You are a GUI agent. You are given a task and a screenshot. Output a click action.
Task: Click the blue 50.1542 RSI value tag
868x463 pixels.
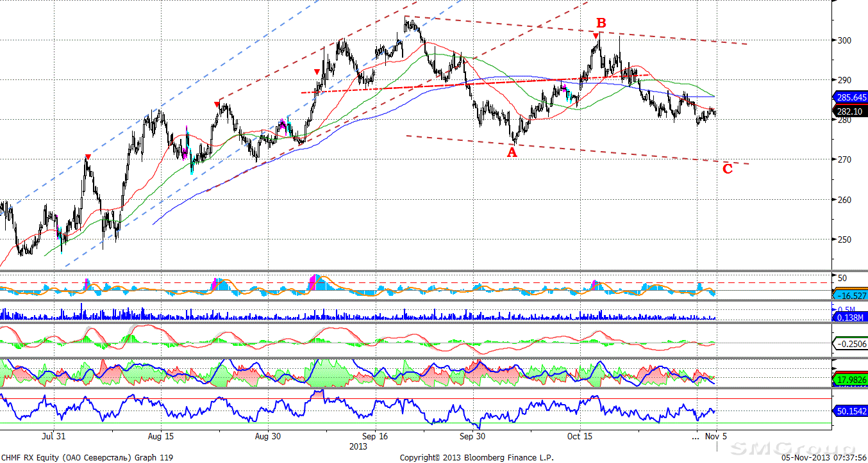pos(851,411)
